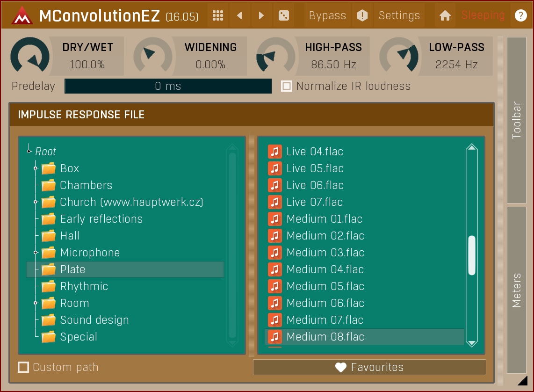Collapse the Root tree node
The height and width of the screenshot is (392, 534).
pos(29,151)
